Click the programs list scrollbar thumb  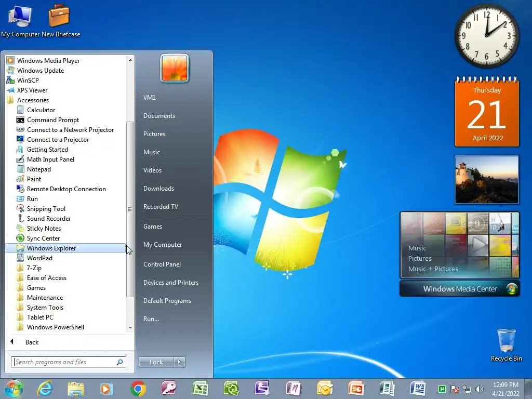[130, 209]
